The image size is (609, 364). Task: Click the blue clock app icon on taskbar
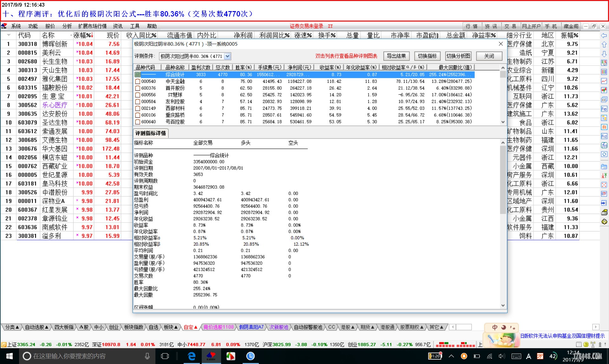tap(251, 356)
